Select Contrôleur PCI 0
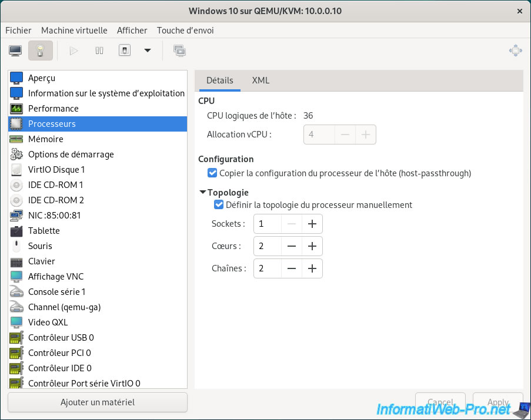 coord(98,353)
